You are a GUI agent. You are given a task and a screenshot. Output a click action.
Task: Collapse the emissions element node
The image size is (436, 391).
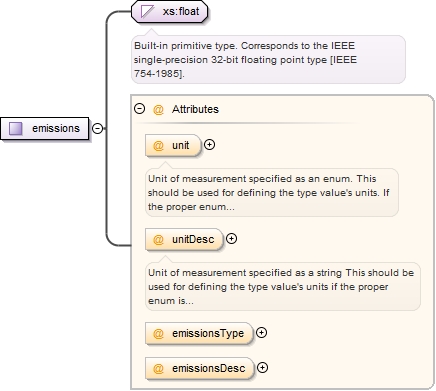point(97,128)
